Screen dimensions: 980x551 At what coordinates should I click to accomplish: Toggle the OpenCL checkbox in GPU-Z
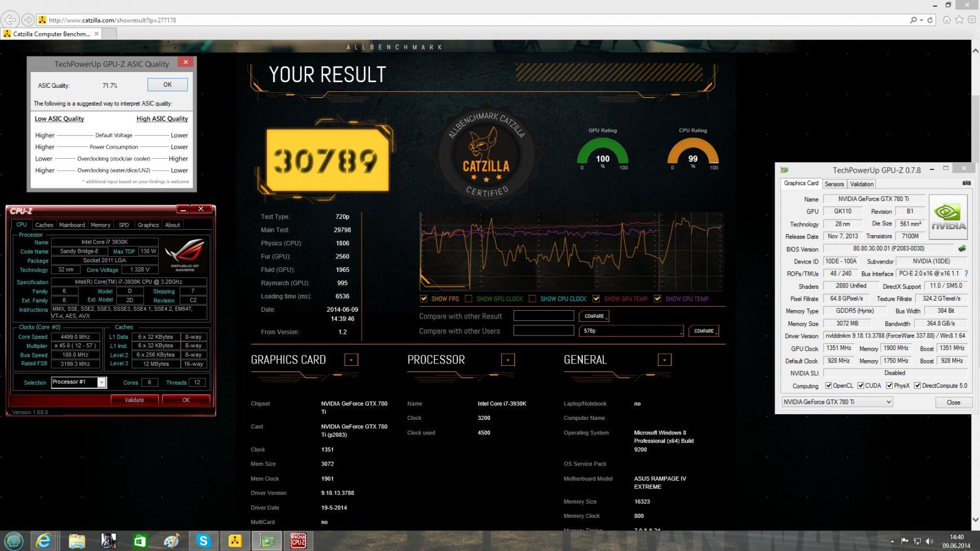click(x=828, y=386)
